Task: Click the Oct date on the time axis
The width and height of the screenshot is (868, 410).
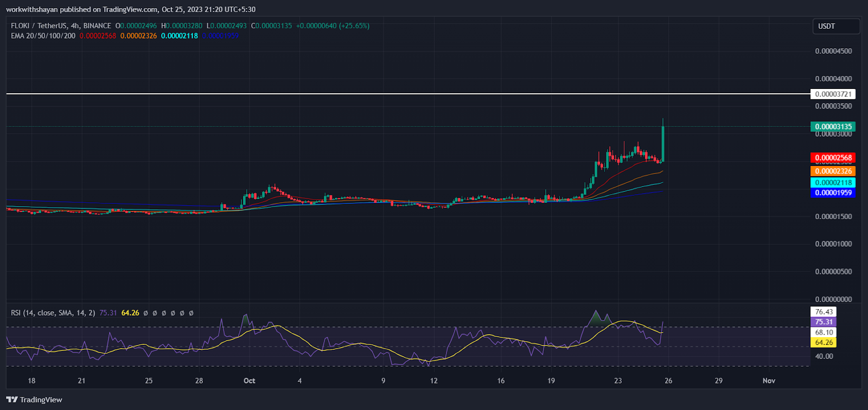Action: tap(250, 381)
